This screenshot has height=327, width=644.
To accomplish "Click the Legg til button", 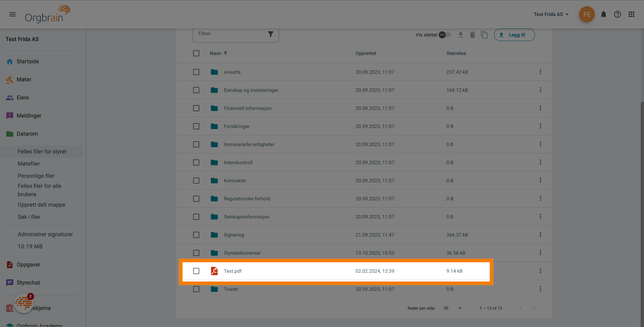I will pos(514,35).
